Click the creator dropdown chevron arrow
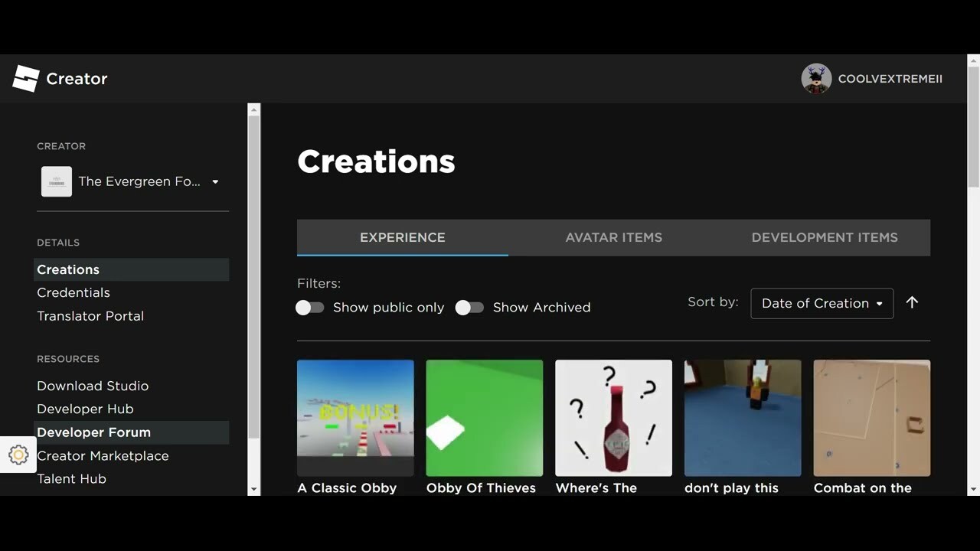Viewport: 980px width, 551px height. coord(214,181)
